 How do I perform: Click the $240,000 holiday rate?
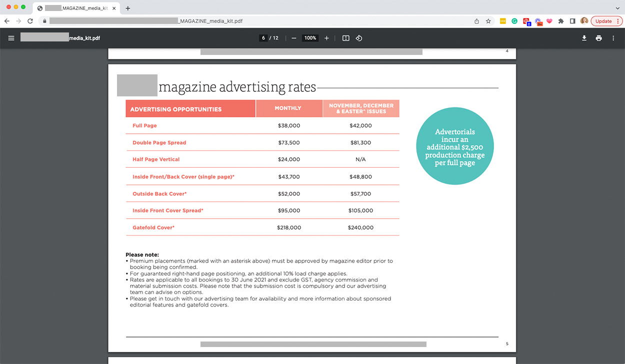tap(360, 228)
